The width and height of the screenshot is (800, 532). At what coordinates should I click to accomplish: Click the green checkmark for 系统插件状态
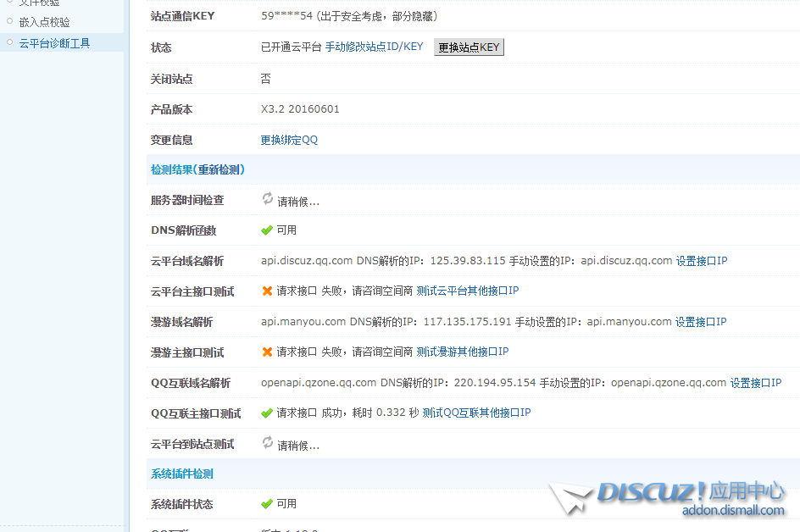[x=267, y=504]
